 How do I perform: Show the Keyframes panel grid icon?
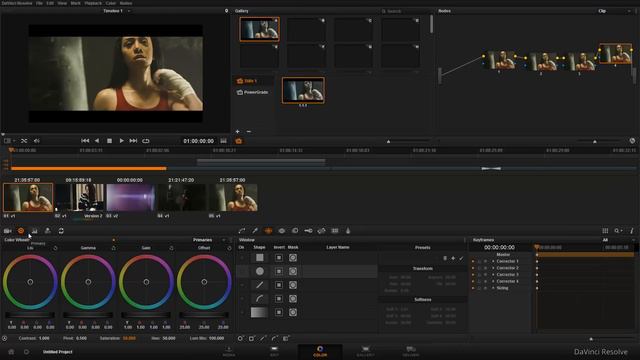605,231
